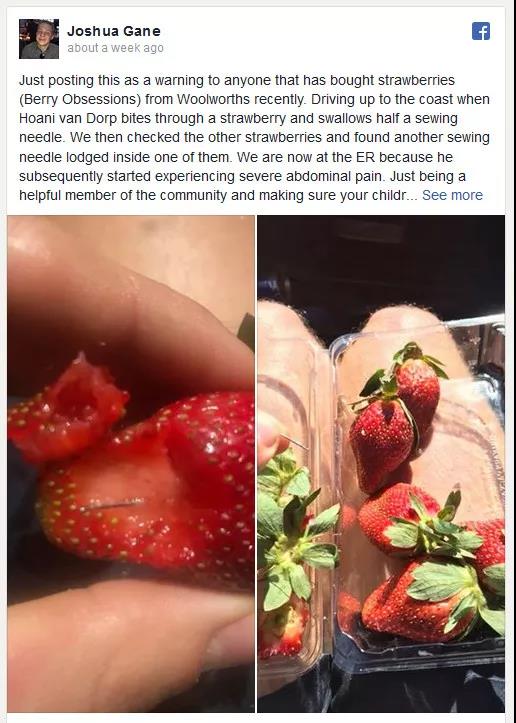Click the needle inside the sliced strawberry
The width and height of the screenshot is (516, 723).
click(x=112, y=504)
